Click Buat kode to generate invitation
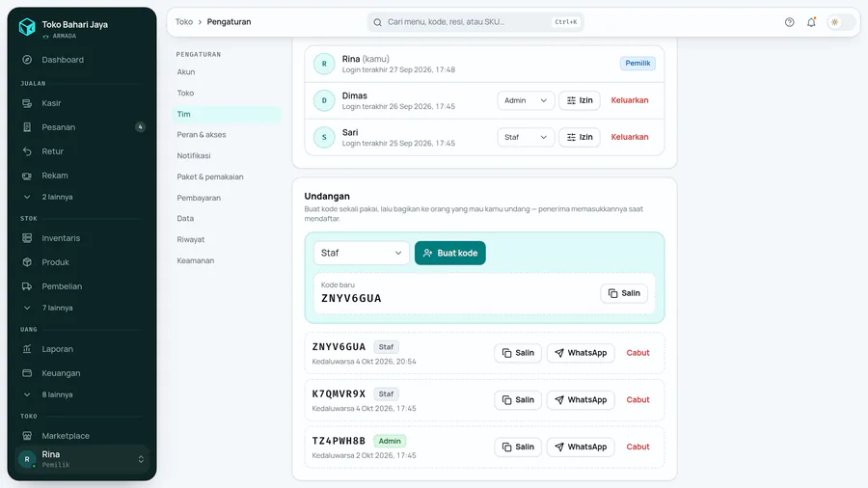This screenshot has width=868, height=488. [x=450, y=253]
